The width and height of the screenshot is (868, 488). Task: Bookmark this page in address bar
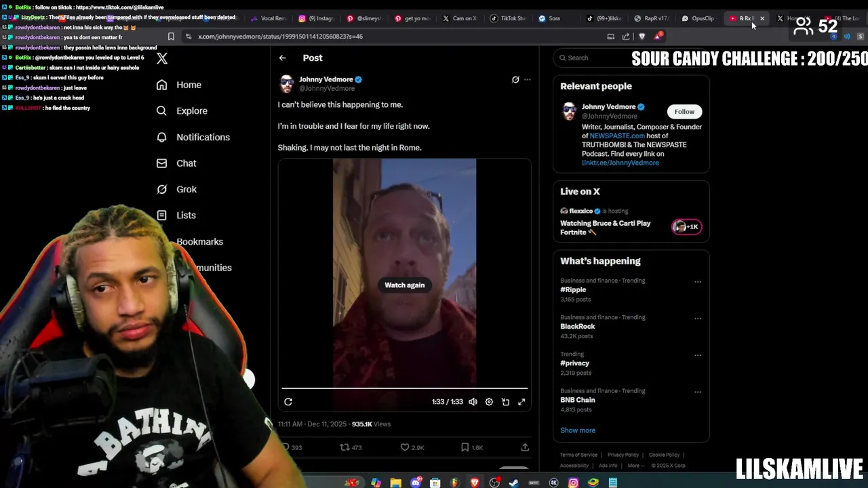point(171,37)
